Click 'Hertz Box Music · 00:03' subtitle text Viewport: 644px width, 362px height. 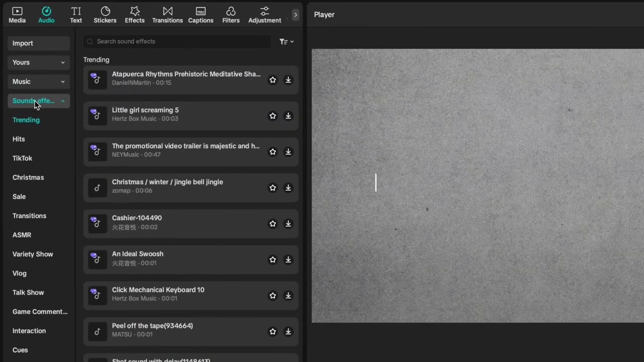145,119
